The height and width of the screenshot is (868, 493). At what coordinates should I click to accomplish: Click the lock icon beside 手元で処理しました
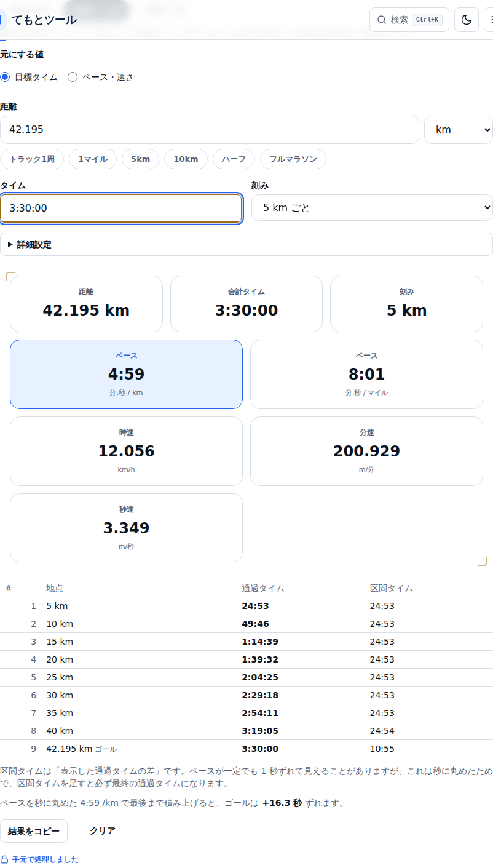pyautogui.click(x=4, y=859)
